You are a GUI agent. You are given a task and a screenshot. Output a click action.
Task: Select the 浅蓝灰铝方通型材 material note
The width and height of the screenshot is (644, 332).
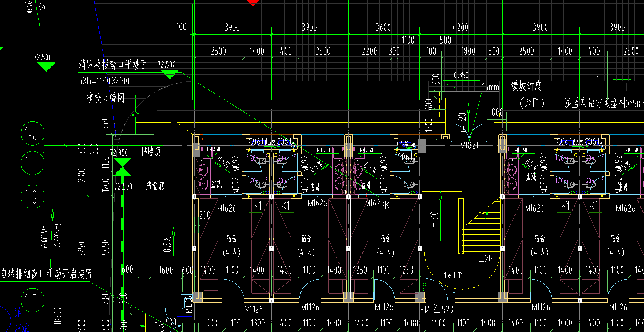pos(594,103)
